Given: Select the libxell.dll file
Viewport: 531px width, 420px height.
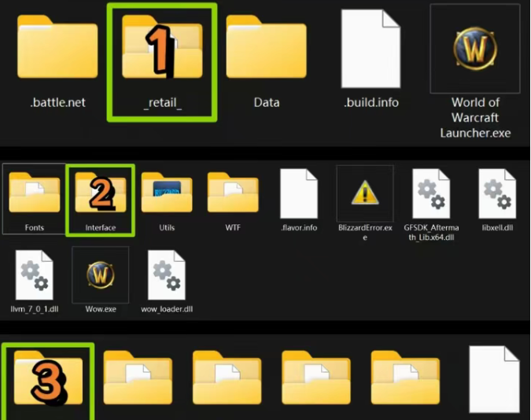Looking at the screenshot, I should (x=497, y=194).
